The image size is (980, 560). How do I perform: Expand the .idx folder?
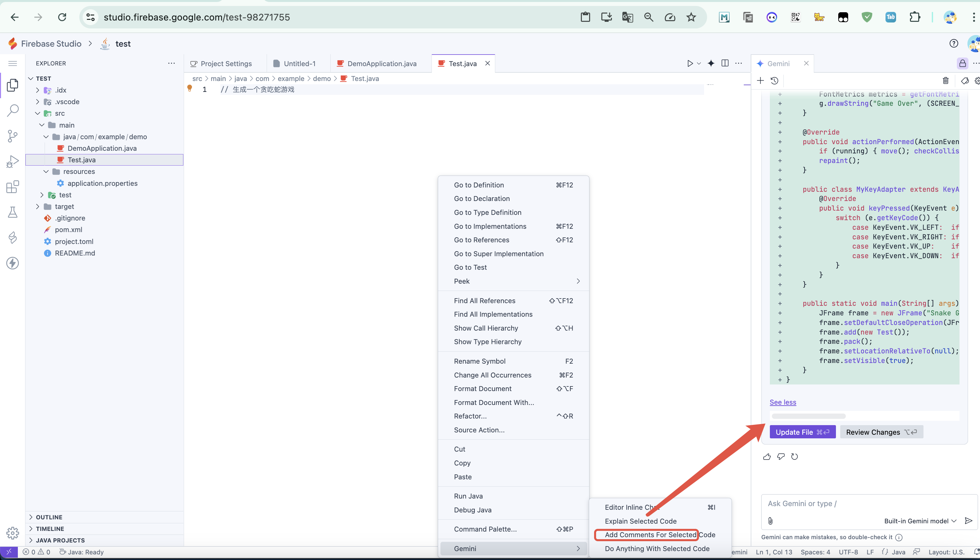pyautogui.click(x=37, y=90)
